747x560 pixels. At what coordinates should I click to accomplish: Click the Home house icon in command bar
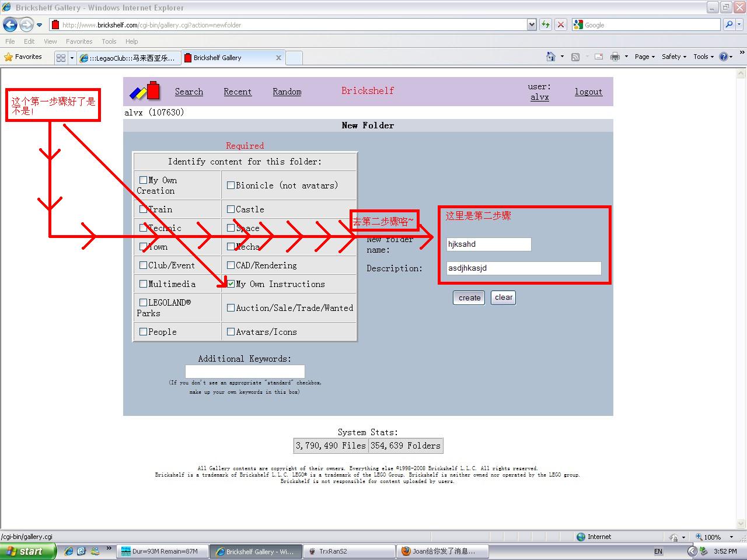pos(550,57)
